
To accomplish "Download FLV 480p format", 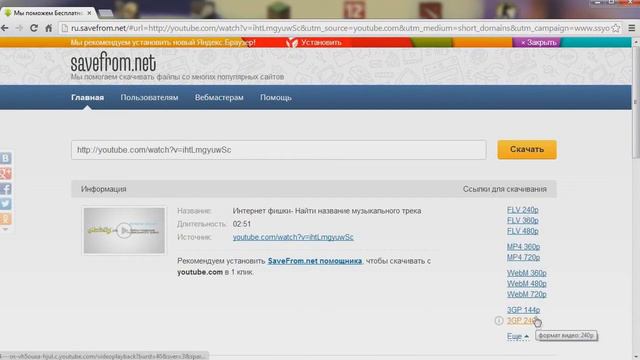I will [522, 231].
